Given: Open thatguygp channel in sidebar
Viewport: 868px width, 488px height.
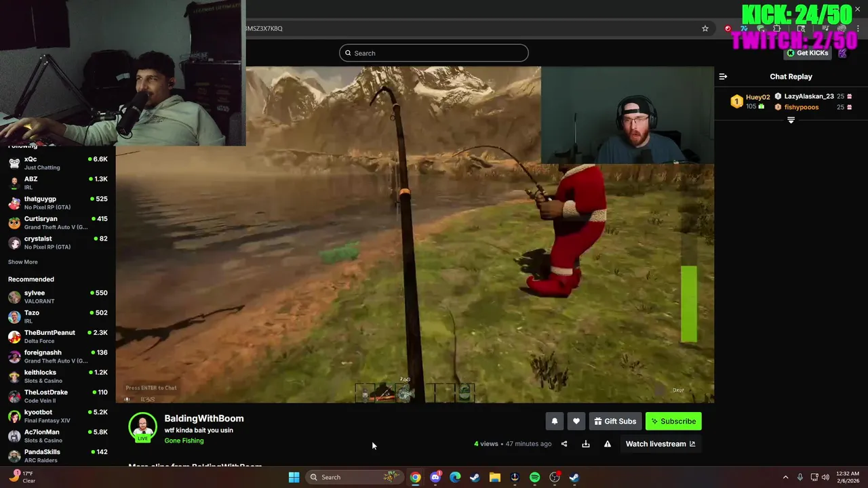Looking at the screenshot, I should pos(58,203).
